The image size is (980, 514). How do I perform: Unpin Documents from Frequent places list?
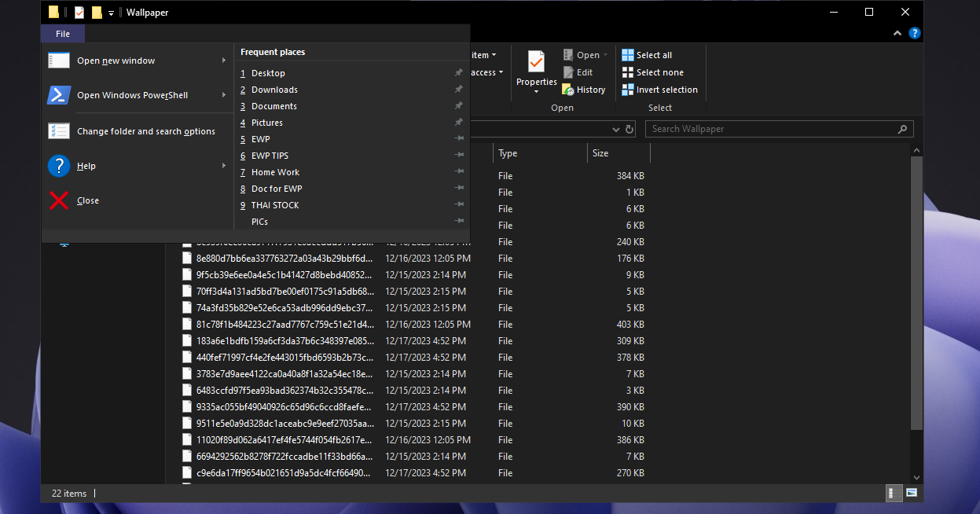[x=459, y=106]
